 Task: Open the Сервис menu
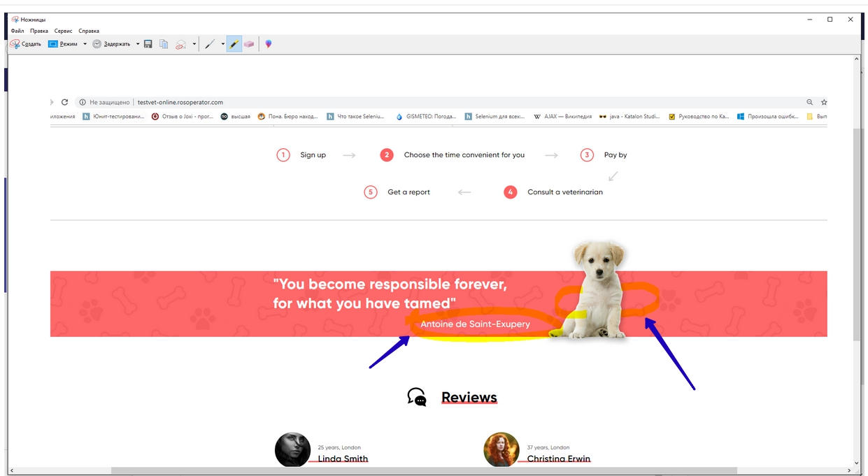point(63,31)
